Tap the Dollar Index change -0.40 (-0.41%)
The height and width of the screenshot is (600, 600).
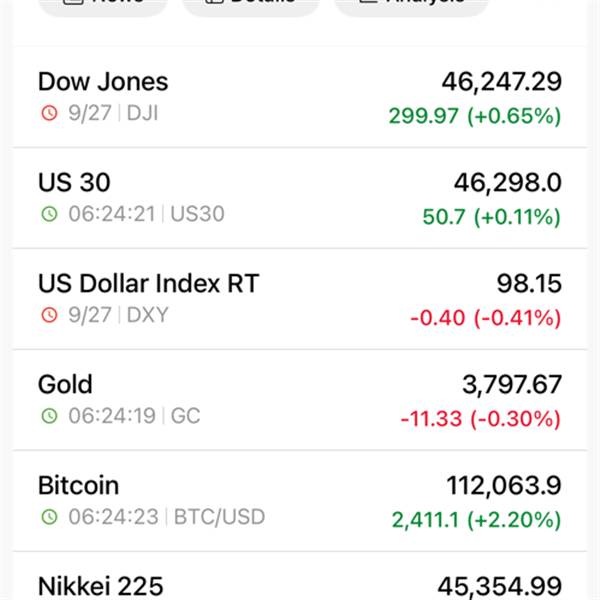click(485, 318)
